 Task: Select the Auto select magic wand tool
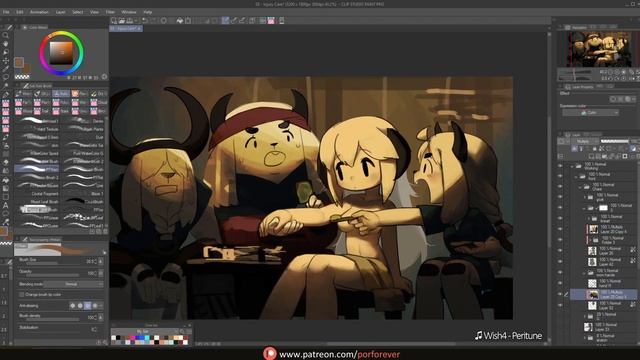(x=6, y=86)
